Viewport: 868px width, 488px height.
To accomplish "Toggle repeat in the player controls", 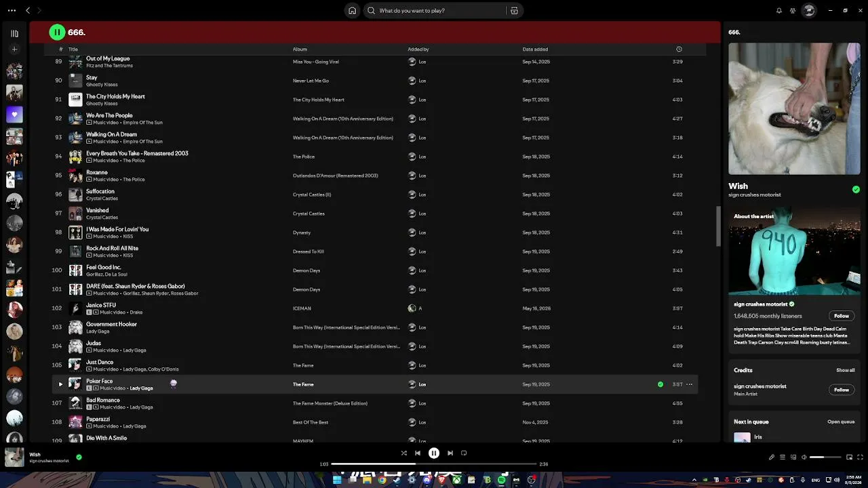I will pos(464,453).
